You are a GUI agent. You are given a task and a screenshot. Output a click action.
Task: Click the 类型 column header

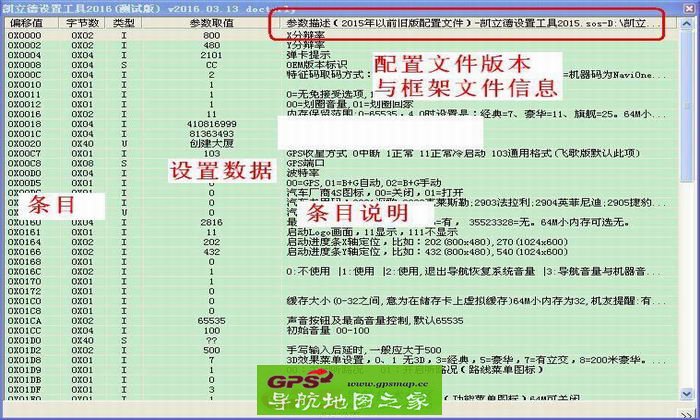click(124, 21)
